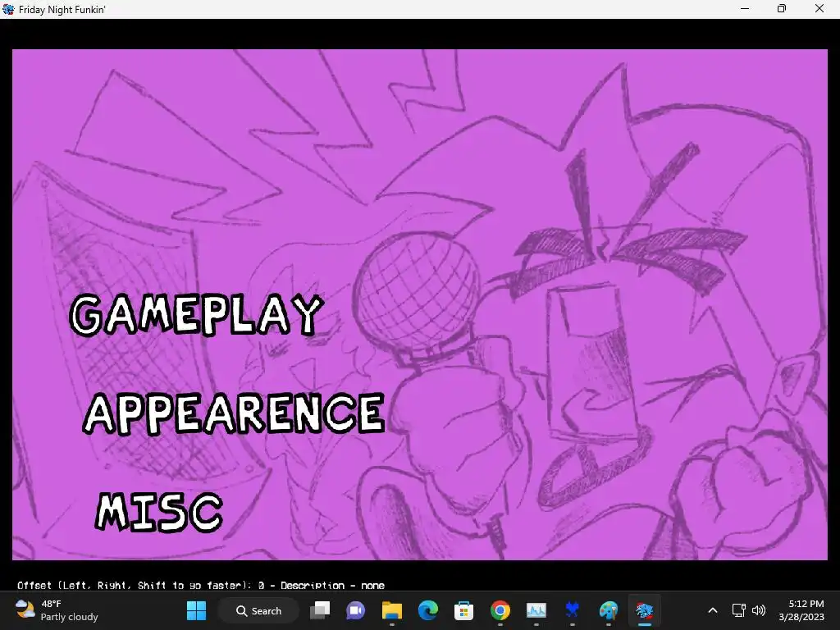Screen dimensions: 840x630
Task: Switch to the active Friday Night Funkin' taskbar icon
Action: click(x=644, y=610)
